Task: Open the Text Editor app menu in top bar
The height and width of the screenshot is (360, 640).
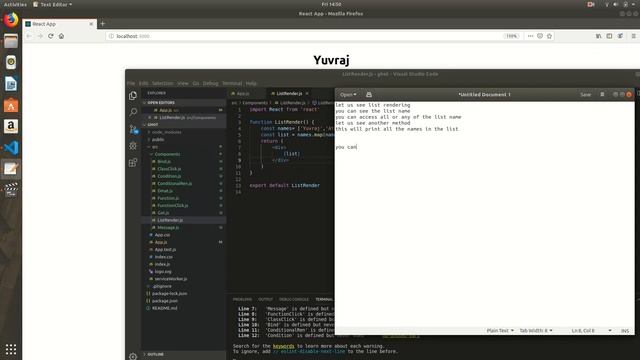Action: tap(53, 4)
